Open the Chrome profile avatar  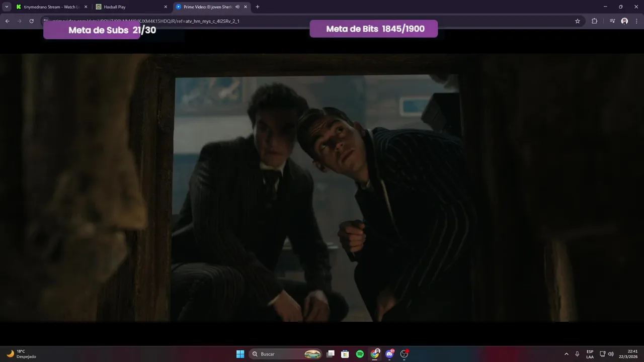pos(624,21)
